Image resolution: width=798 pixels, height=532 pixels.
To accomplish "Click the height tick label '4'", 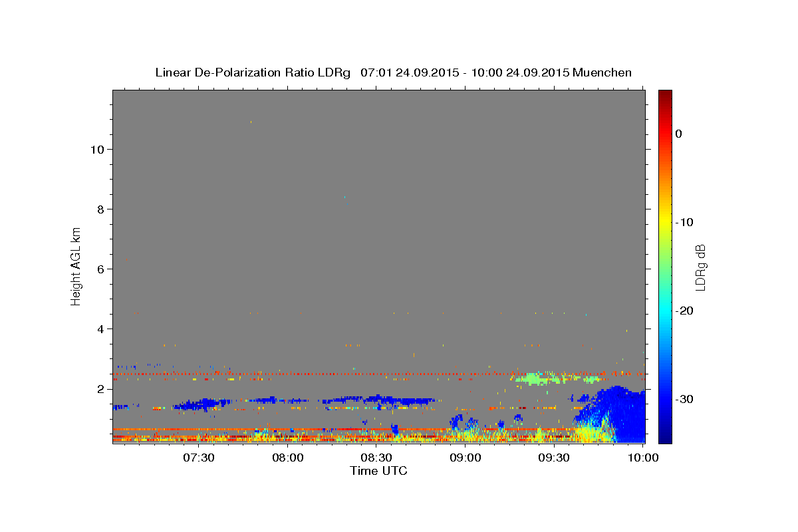I will (x=100, y=329).
